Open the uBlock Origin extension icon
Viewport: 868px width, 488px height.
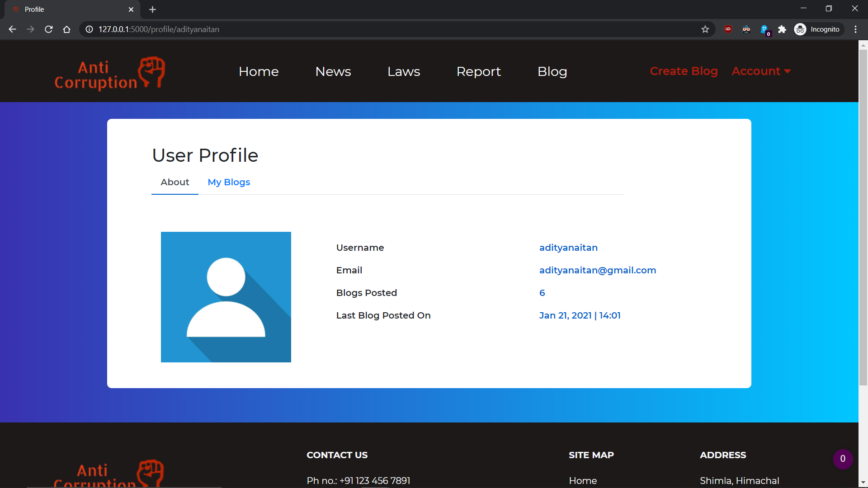[728, 29]
